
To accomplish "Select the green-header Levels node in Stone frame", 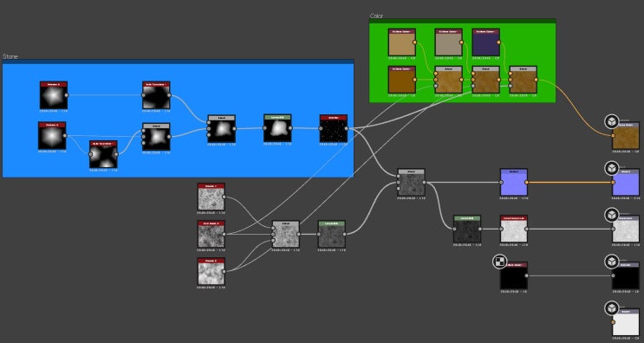I will (277, 128).
